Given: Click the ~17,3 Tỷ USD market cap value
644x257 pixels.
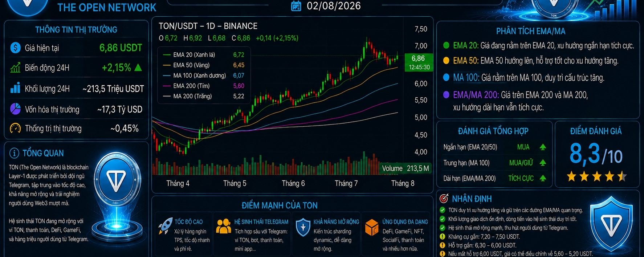Looking at the screenshot, I should [x=120, y=109].
